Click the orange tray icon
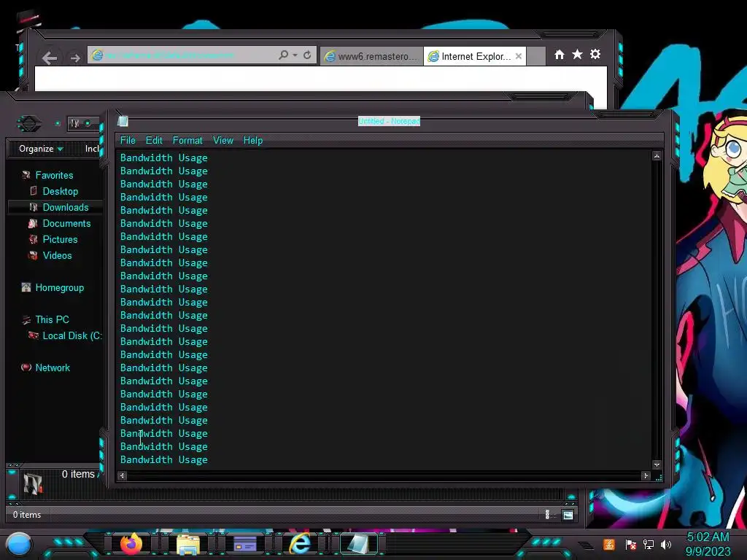The image size is (747, 560). [x=609, y=544]
